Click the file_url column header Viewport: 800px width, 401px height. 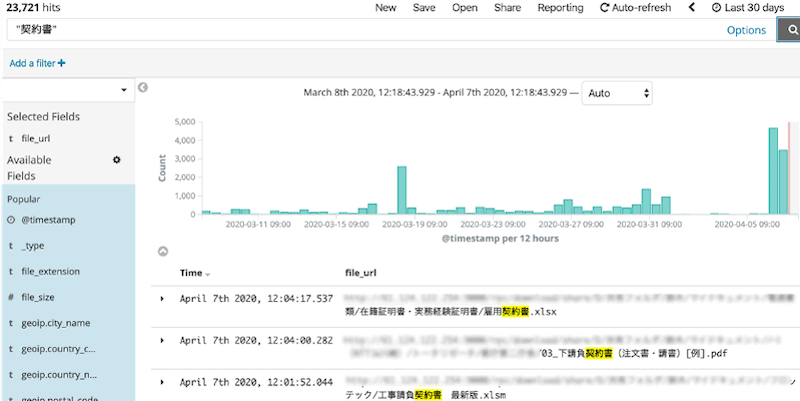coord(361,273)
